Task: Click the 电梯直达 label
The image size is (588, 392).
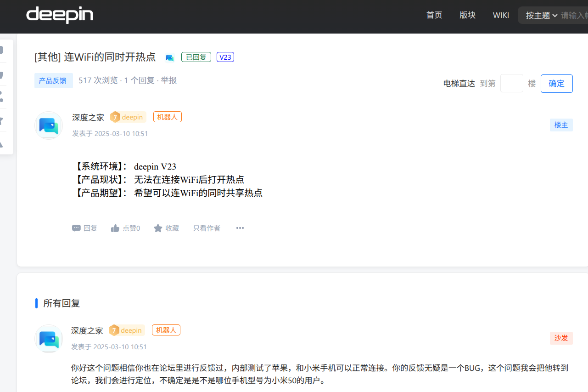Action: (x=459, y=84)
